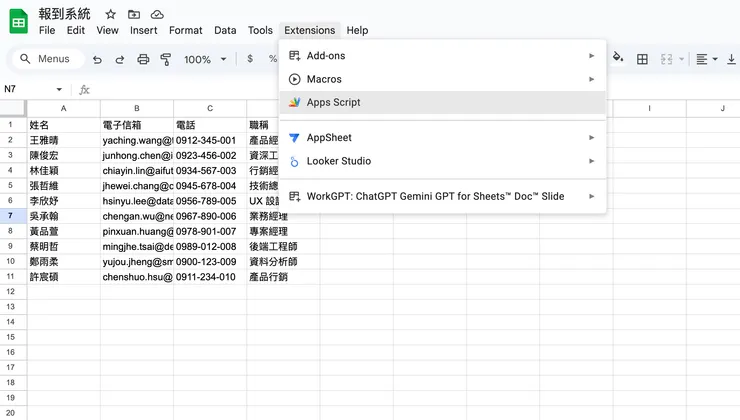Expand the Macros submenu arrow
The height and width of the screenshot is (420, 740).
click(x=591, y=79)
